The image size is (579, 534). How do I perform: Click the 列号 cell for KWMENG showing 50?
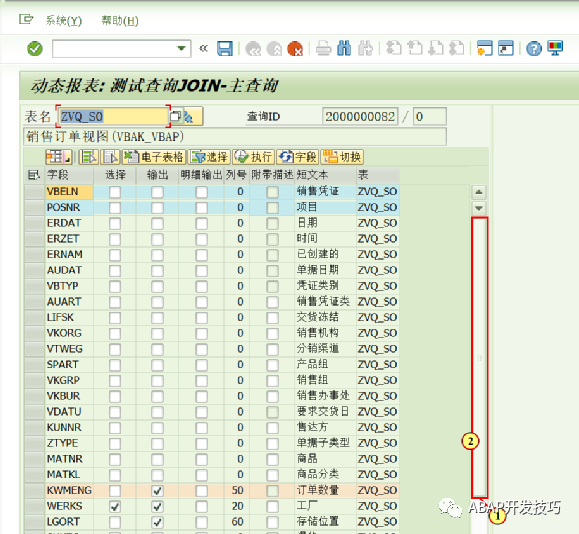237,490
